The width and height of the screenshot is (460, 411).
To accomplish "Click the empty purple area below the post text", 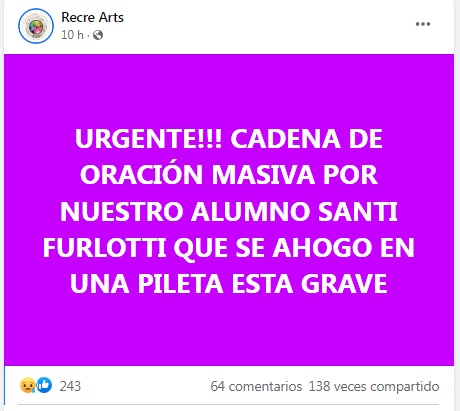I will pos(229,332).
